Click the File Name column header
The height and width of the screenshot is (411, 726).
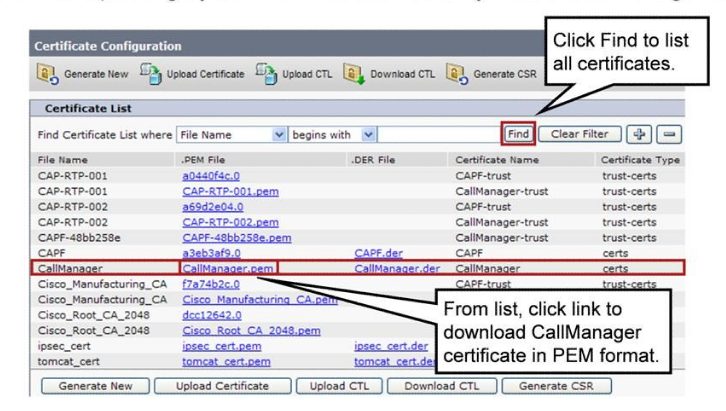click(x=63, y=160)
